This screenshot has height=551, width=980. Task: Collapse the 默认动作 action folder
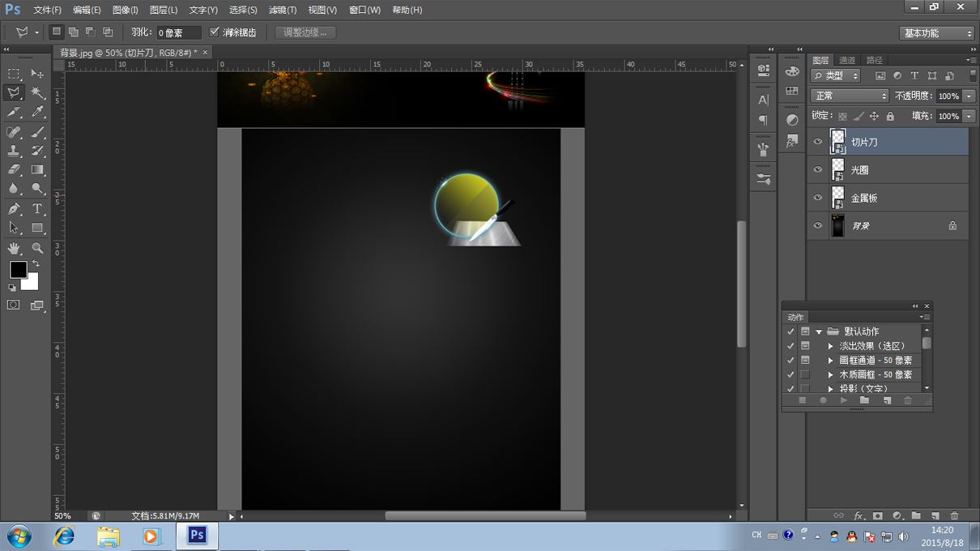819,331
